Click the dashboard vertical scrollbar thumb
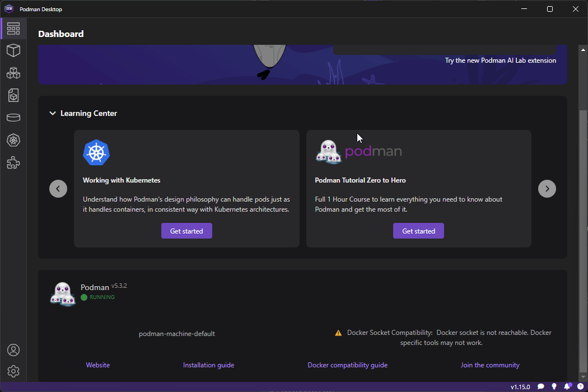Image resolution: width=588 pixels, height=392 pixels. point(583,240)
